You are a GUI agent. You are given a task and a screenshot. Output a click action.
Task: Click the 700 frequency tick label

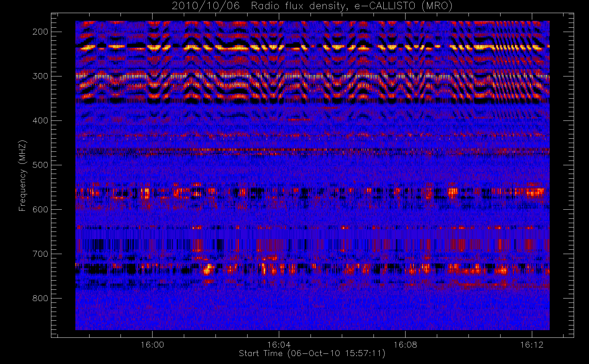tap(40, 254)
